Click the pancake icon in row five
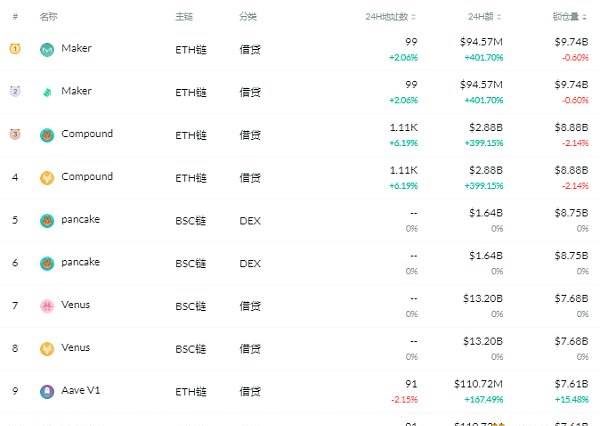 [47, 221]
